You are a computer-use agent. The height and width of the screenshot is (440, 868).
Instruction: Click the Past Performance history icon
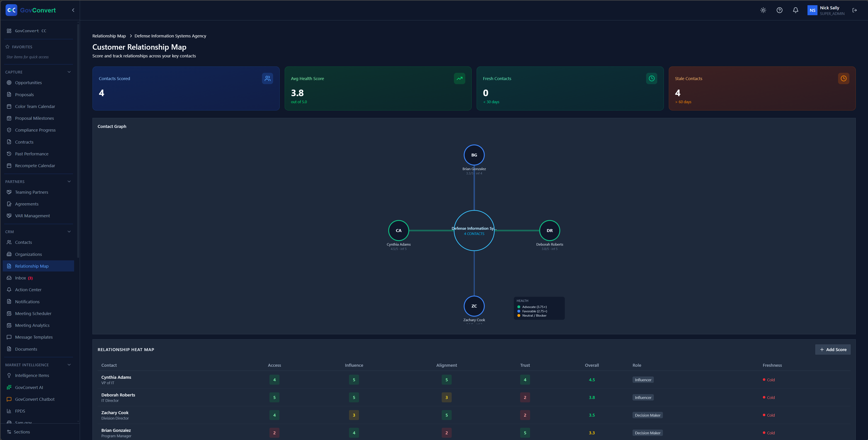click(x=9, y=154)
